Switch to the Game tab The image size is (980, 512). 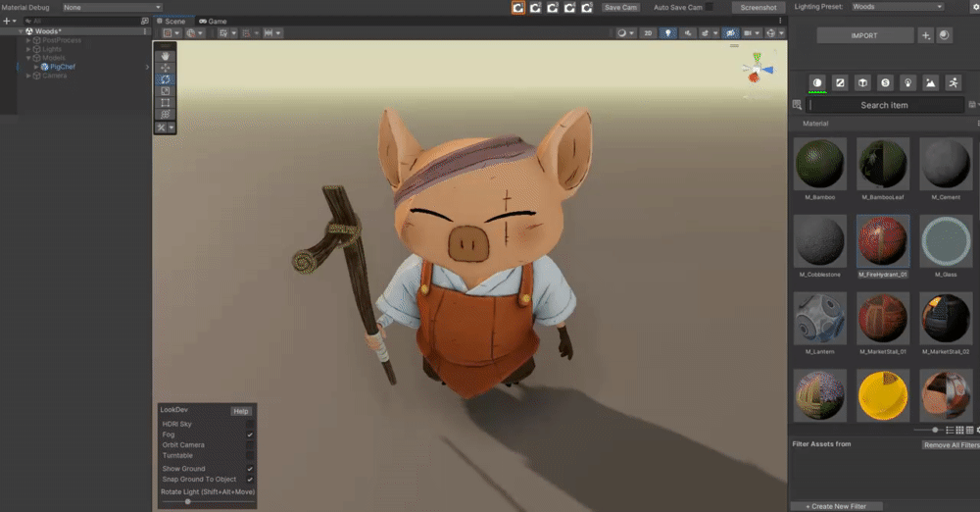coord(213,21)
